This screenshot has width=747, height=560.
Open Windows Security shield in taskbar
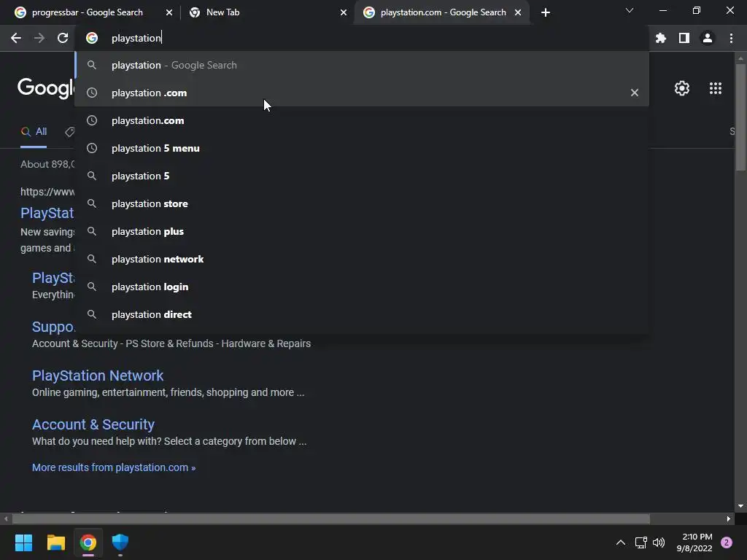coord(120,542)
